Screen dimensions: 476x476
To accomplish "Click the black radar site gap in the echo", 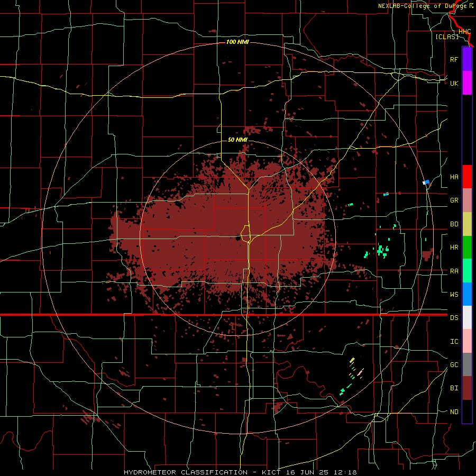I will (238, 239).
